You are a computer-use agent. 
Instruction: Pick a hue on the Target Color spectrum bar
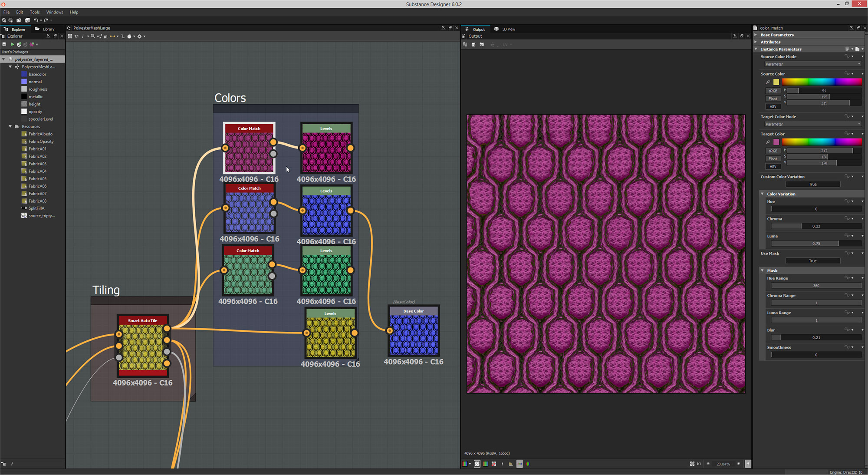point(820,142)
